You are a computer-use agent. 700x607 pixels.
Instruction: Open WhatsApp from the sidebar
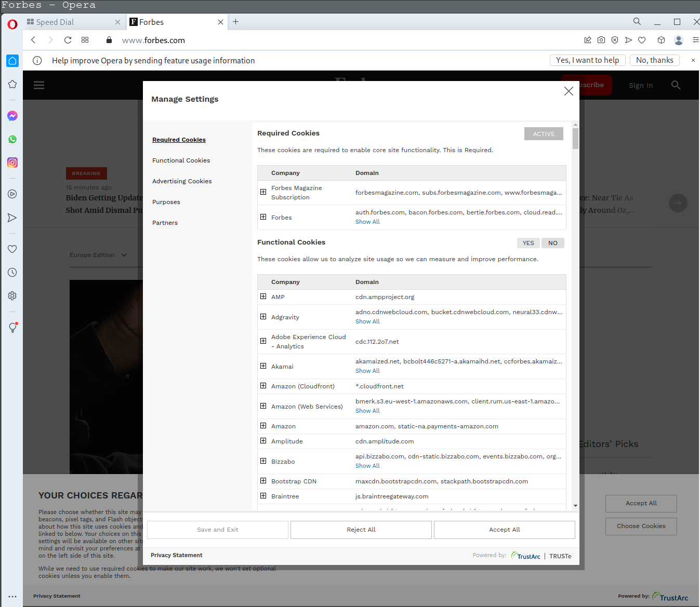(x=12, y=139)
